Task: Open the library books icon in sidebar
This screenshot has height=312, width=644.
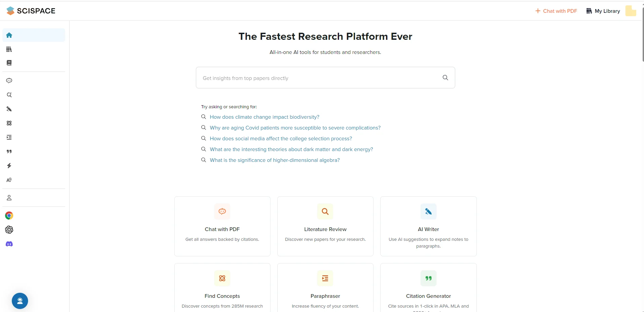Action: (9, 49)
